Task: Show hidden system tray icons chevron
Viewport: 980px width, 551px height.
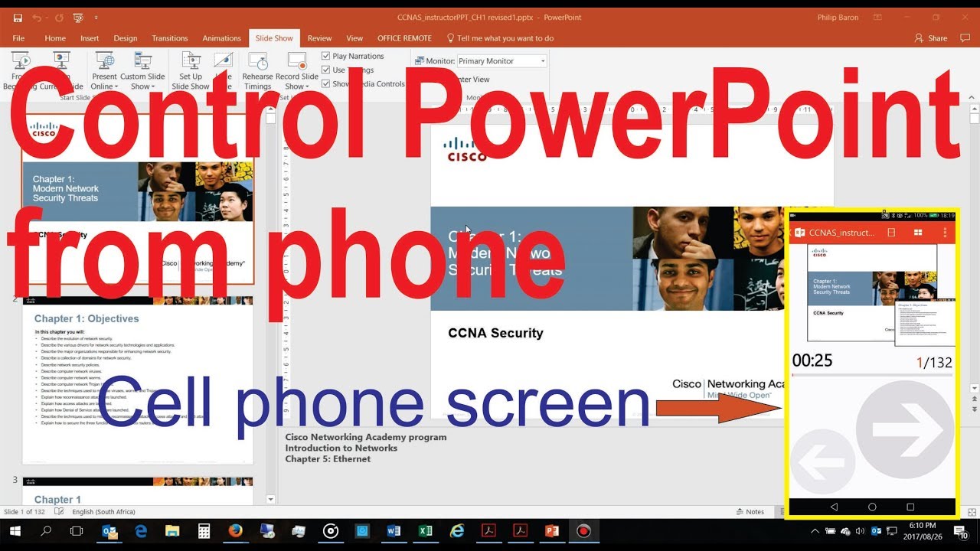Action: click(x=815, y=530)
